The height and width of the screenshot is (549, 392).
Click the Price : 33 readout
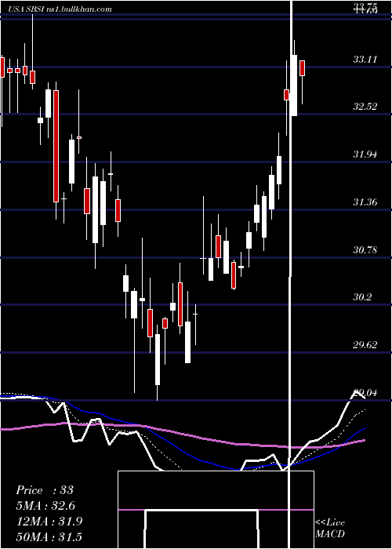click(x=45, y=490)
